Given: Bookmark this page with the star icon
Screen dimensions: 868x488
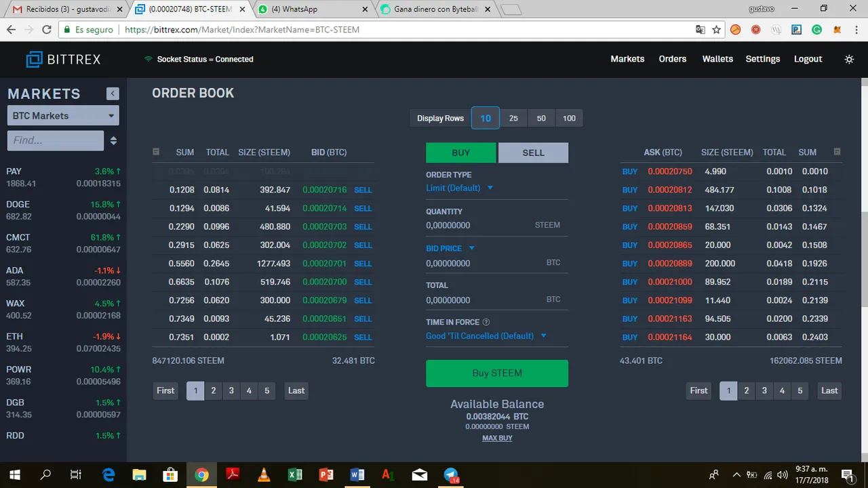Looking at the screenshot, I should pos(716,30).
